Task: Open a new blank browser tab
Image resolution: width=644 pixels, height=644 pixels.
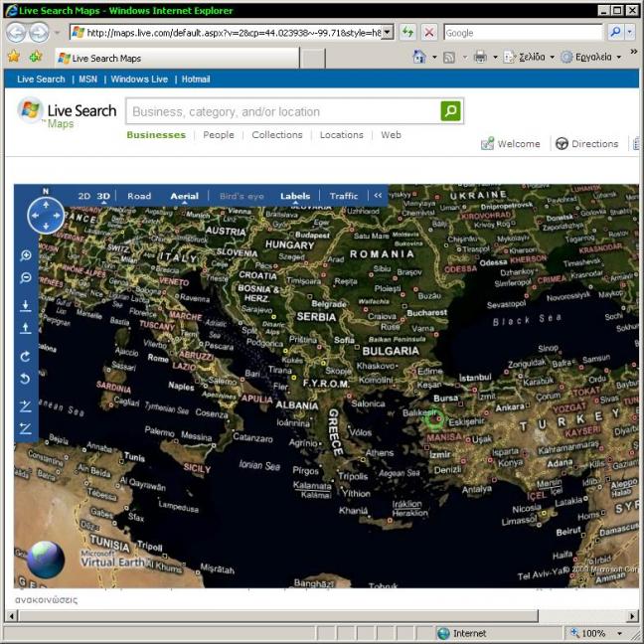Action: [312, 59]
